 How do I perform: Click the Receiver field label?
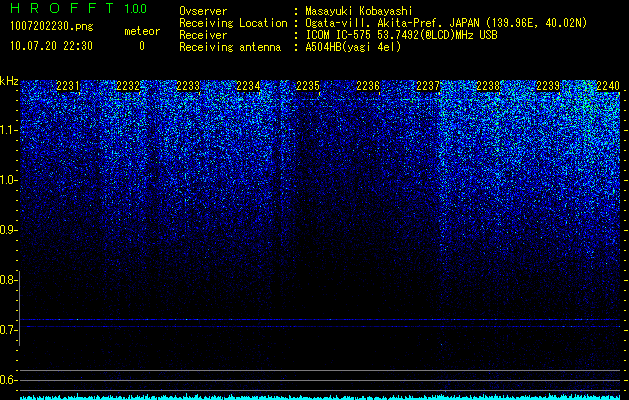pyautogui.click(x=203, y=35)
